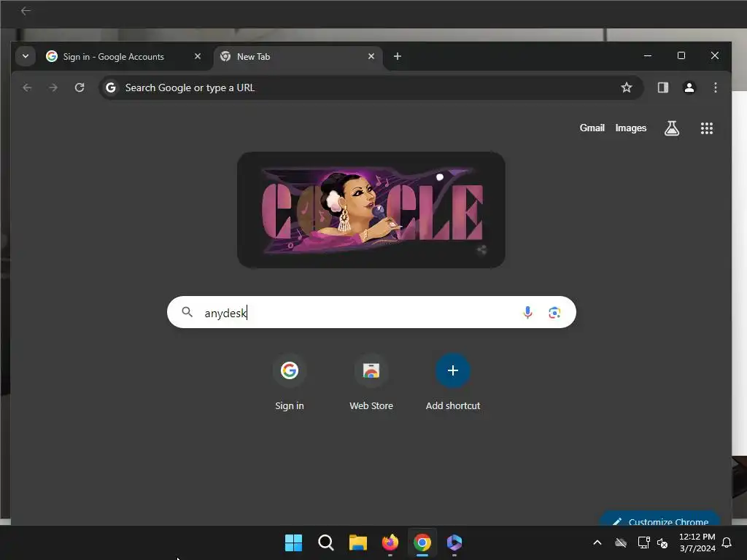
Task: Maximize the Chrome window
Action: coord(681,55)
